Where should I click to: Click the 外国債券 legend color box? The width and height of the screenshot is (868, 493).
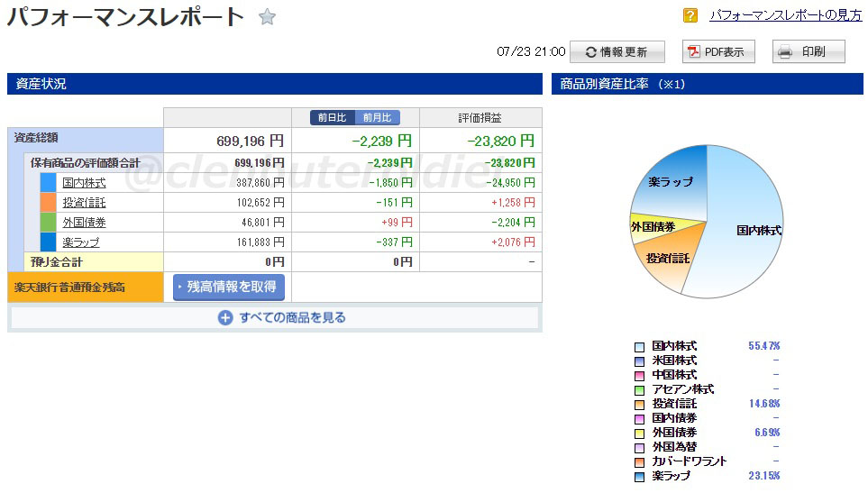[639, 434]
